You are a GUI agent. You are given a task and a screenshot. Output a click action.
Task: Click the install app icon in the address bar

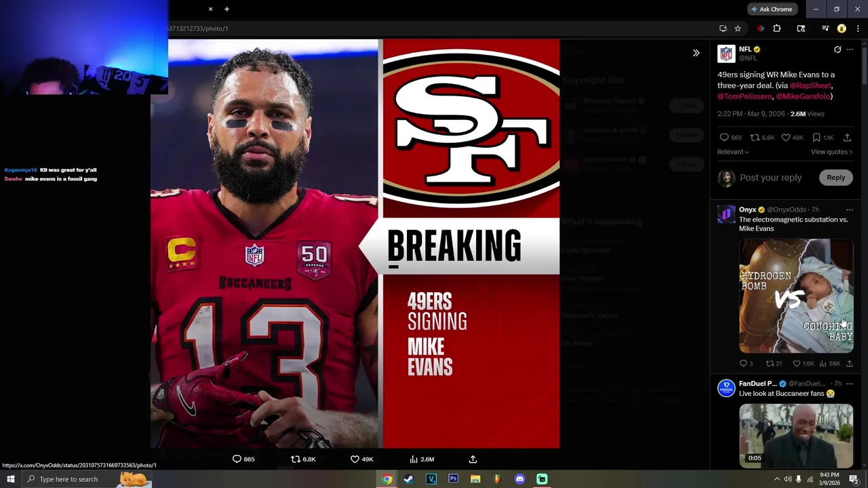pyautogui.click(x=723, y=28)
